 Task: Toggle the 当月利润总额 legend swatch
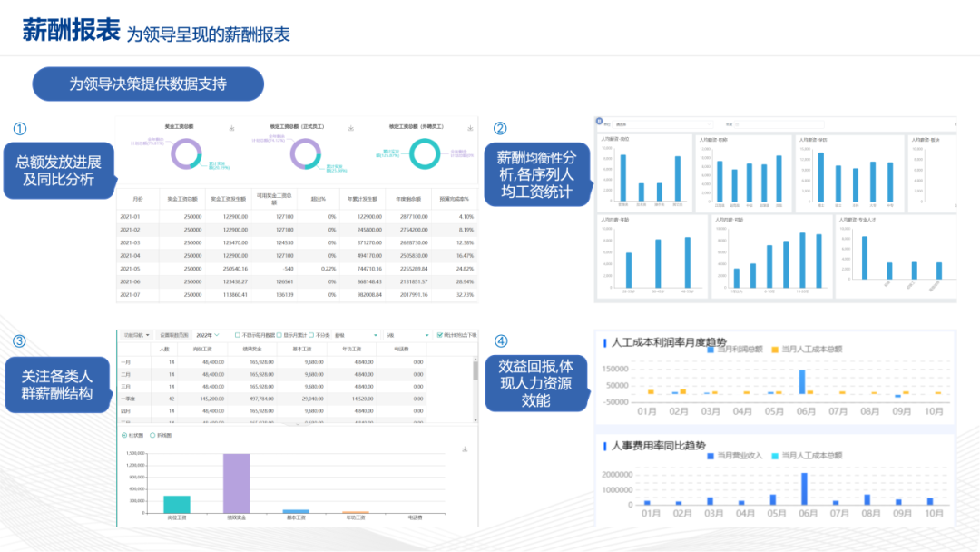coord(710,350)
